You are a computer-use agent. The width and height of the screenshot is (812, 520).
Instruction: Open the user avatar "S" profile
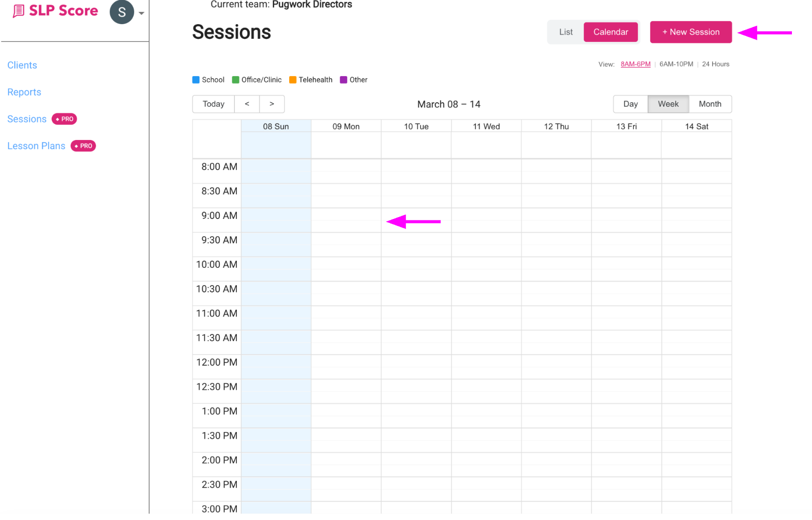coord(122,12)
